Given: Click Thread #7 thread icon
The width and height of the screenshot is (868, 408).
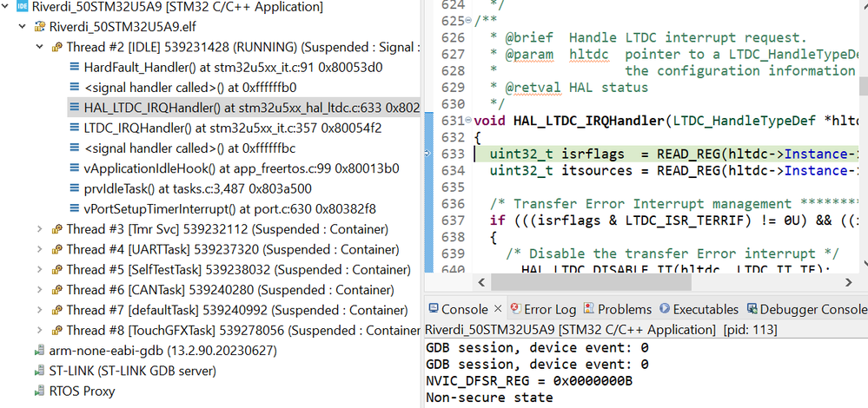Looking at the screenshot, I should pos(56,310).
